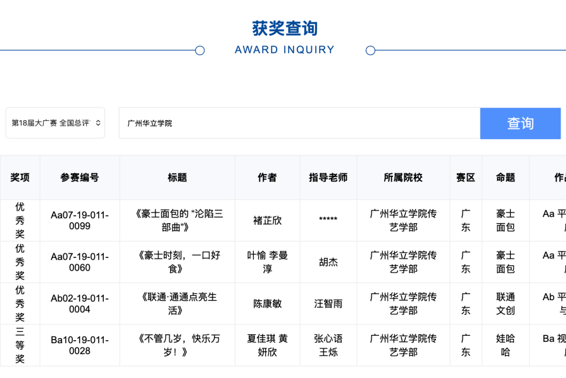Click instructor name 胡杰
This screenshot has width=566, height=378.
tap(328, 262)
